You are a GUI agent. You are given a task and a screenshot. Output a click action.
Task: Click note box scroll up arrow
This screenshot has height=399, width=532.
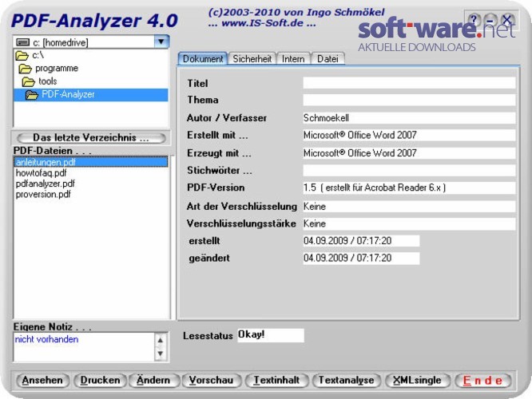point(161,340)
